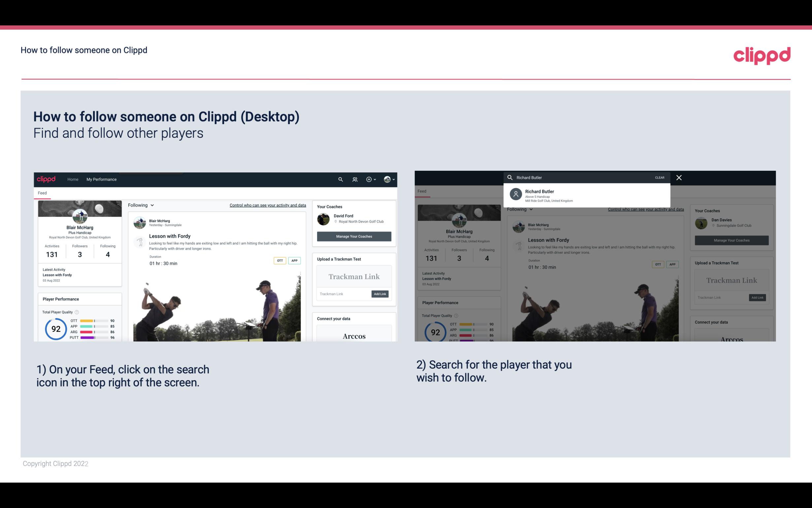Expand the Following dropdown on feed
The height and width of the screenshot is (508, 812).
click(142, 205)
